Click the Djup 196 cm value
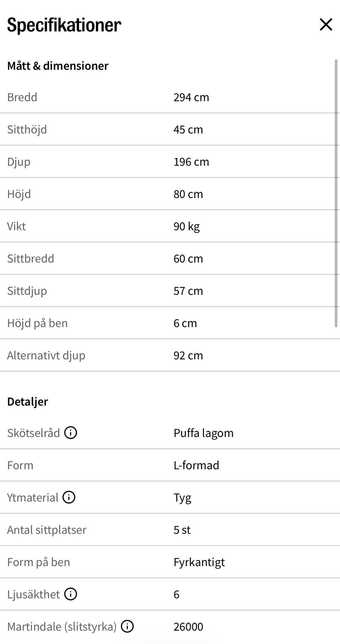The height and width of the screenshot is (644, 340). 191,162
